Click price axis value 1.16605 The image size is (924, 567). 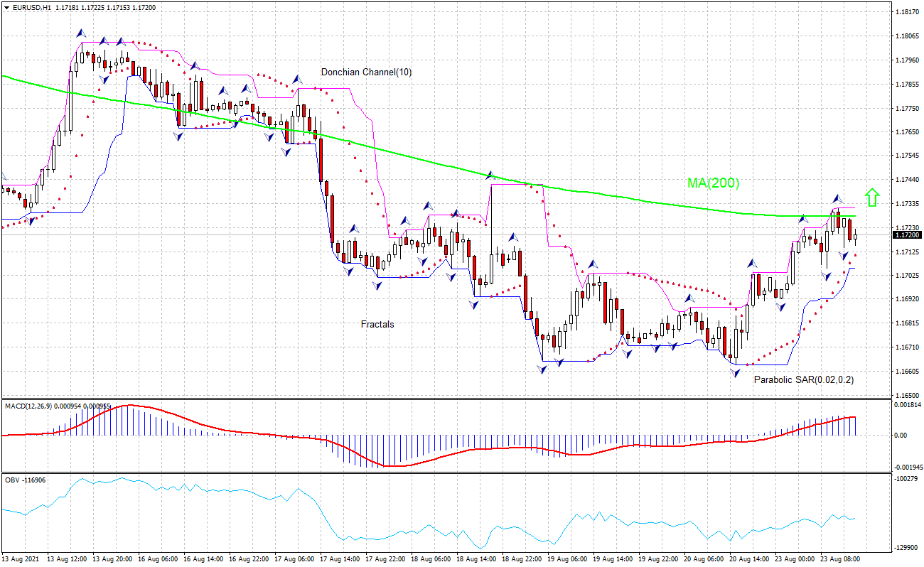907,372
